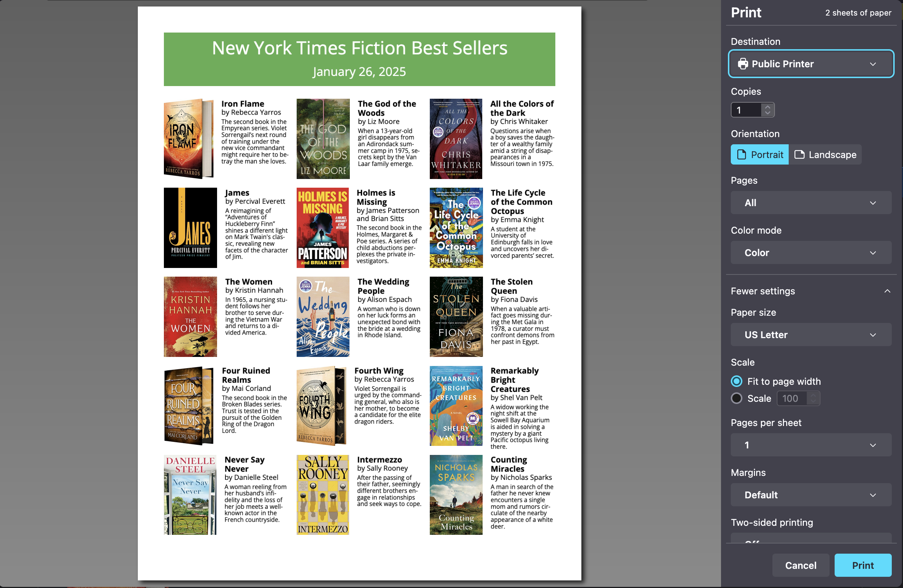Click the printer icon in Destination field
903x588 pixels.
pyautogui.click(x=742, y=64)
